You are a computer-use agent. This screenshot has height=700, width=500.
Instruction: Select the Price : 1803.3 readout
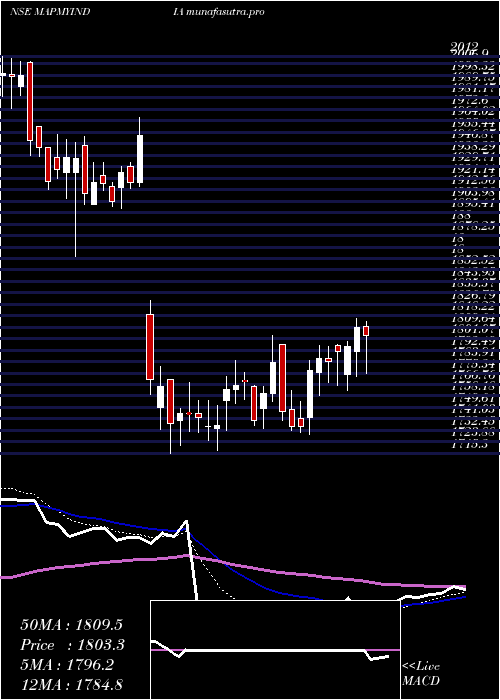(72, 645)
